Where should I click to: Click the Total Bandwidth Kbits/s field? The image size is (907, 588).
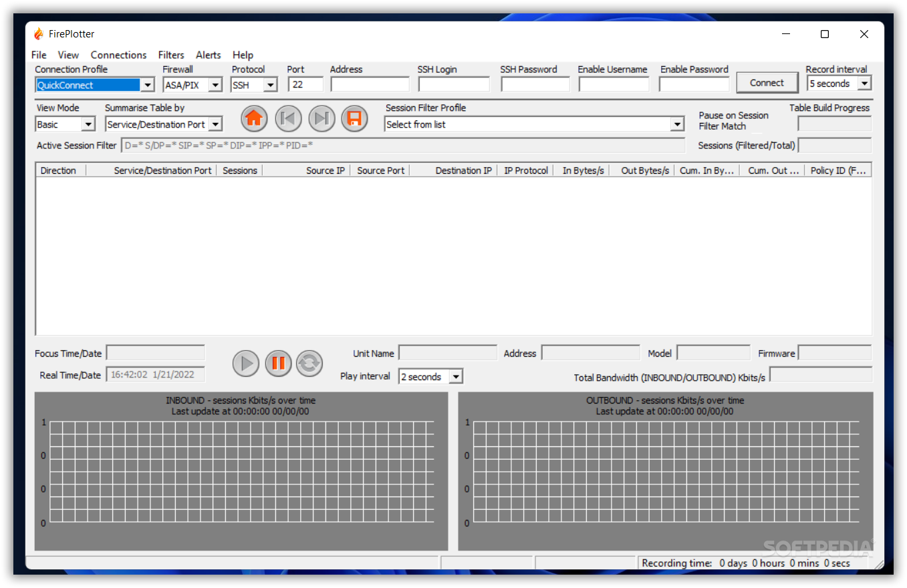pos(821,375)
